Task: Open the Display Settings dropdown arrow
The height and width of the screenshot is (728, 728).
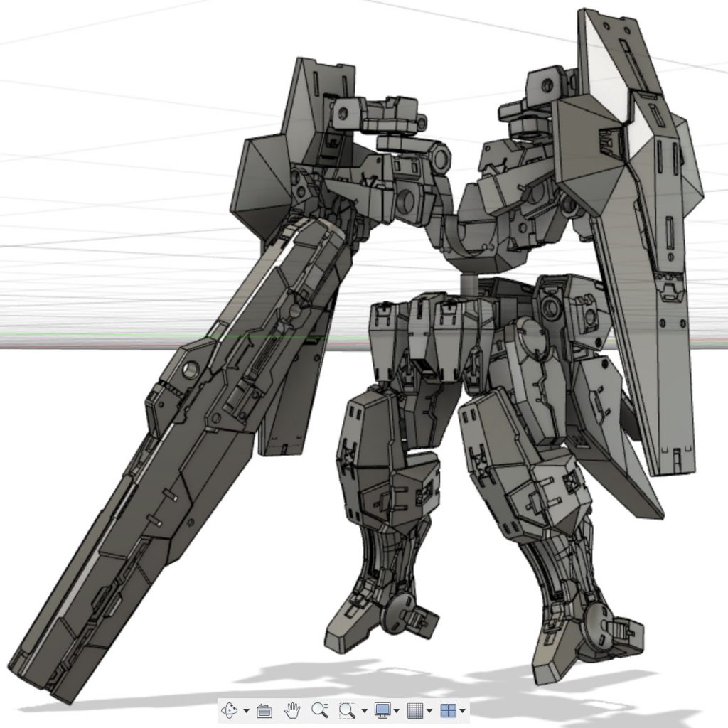Action: pyautogui.click(x=395, y=711)
